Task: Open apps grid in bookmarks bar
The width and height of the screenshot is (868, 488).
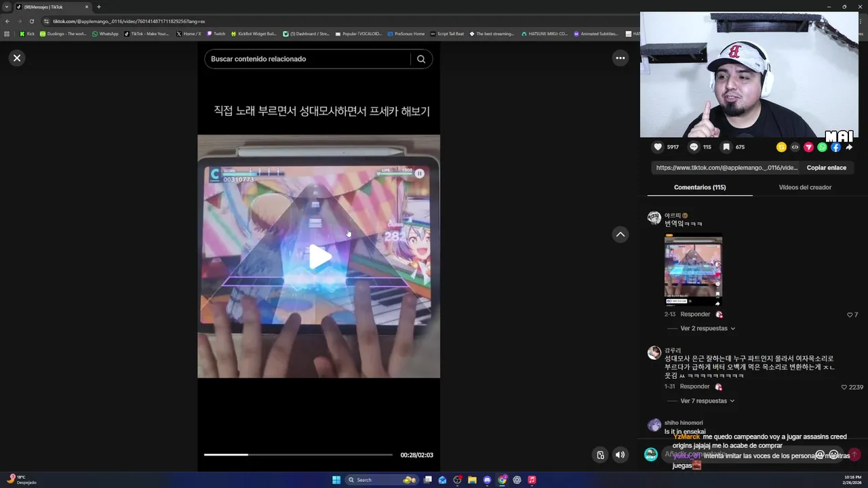Action: (7, 34)
